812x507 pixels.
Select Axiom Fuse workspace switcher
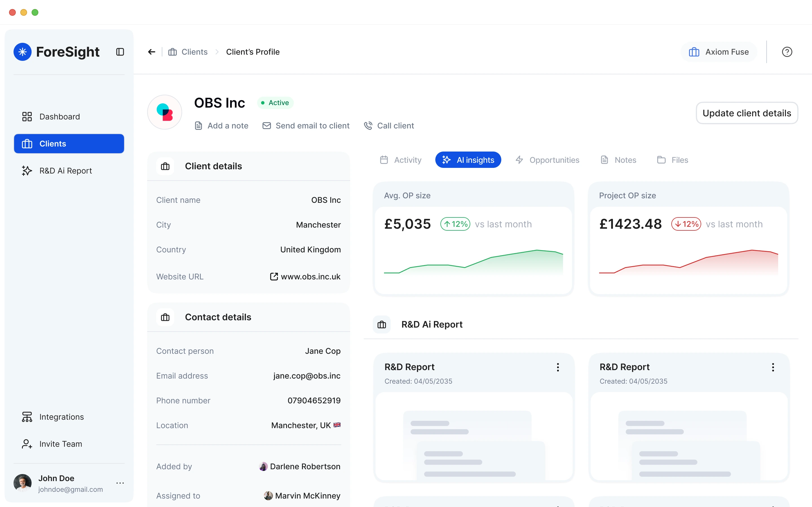tap(719, 52)
